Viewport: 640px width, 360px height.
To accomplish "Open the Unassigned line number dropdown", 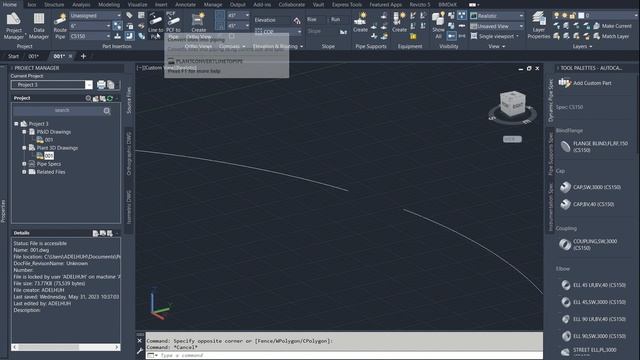I will coord(96,16).
